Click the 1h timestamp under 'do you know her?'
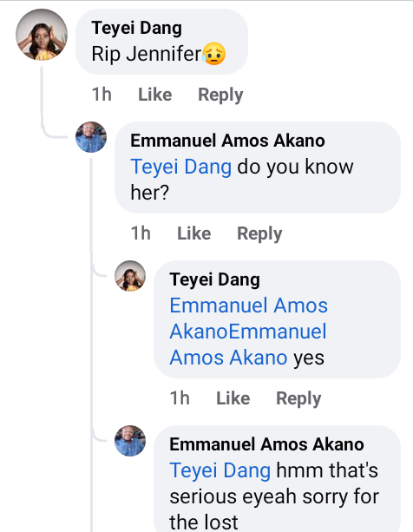Viewport: 413px width, 532px height. tap(141, 233)
